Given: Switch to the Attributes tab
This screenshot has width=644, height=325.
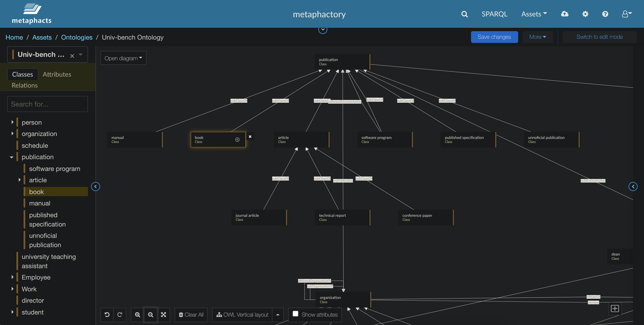Looking at the screenshot, I should click(x=57, y=74).
